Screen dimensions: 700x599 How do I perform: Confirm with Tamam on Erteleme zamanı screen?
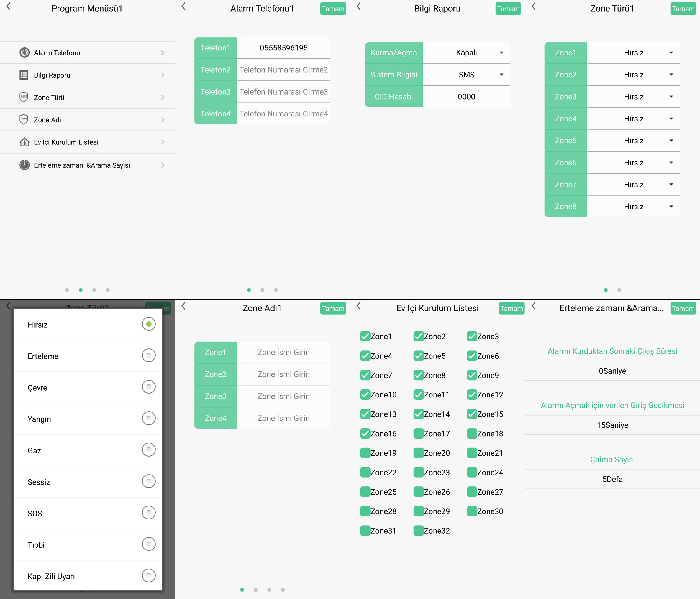coord(683,308)
